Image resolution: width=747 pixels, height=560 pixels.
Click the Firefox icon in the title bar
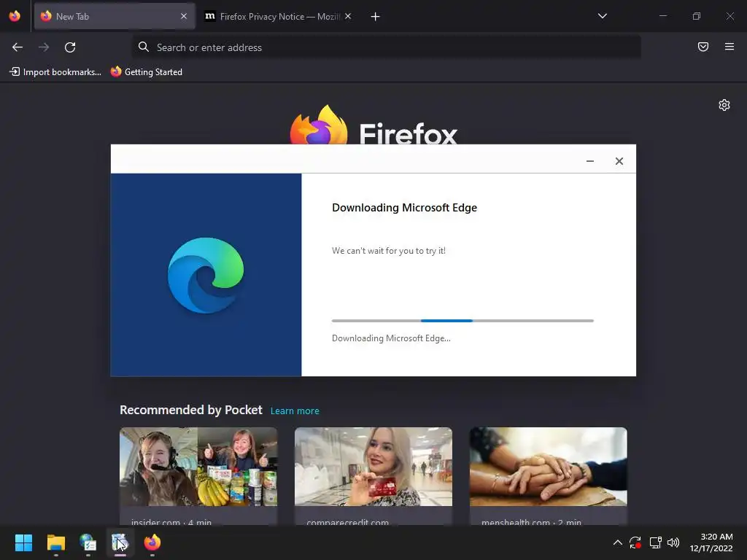point(15,16)
